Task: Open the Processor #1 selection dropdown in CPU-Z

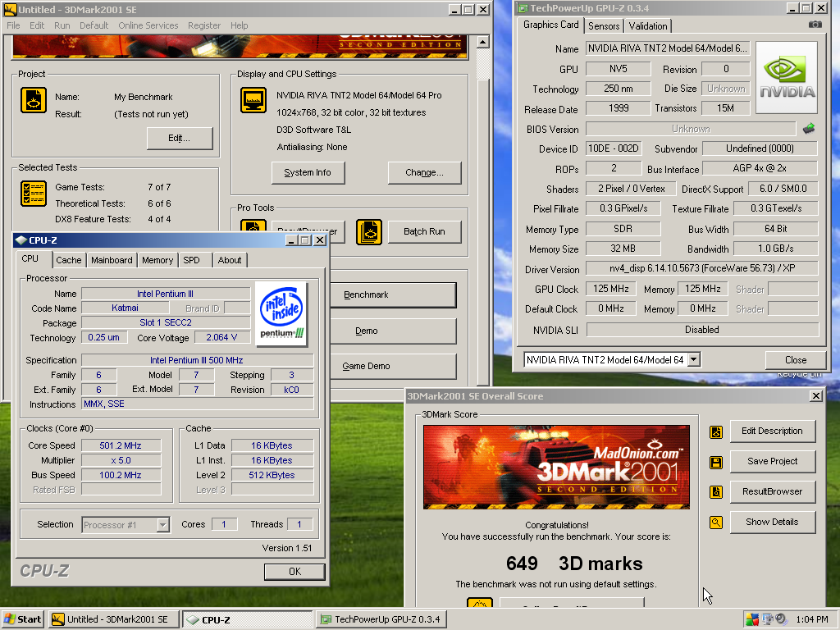Action: pyautogui.click(x=163, y=525)
